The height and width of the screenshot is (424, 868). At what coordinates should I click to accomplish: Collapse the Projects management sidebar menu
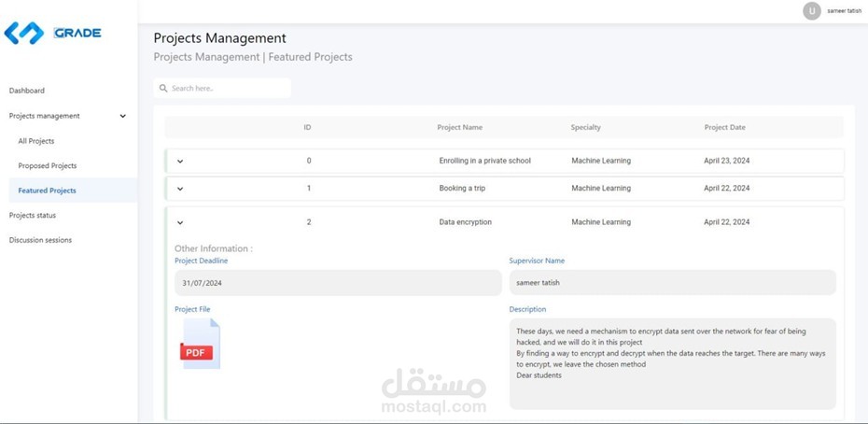123,116
